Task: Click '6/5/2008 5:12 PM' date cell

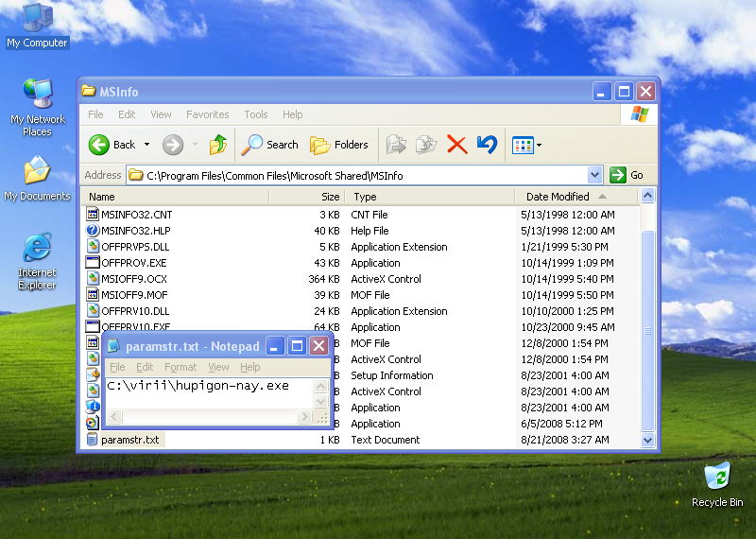Action: [561, 424]
